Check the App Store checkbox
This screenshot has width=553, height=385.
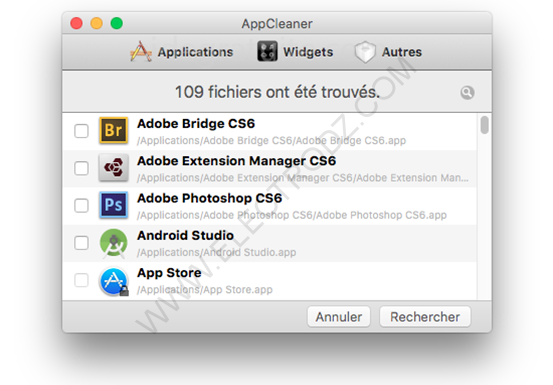tap(81, 280)
